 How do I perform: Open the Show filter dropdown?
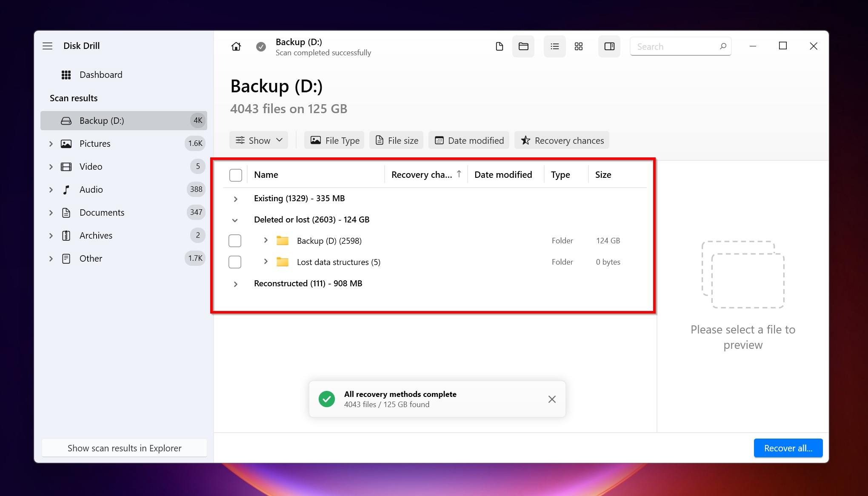pyautogui.click(x=259, y=140)
